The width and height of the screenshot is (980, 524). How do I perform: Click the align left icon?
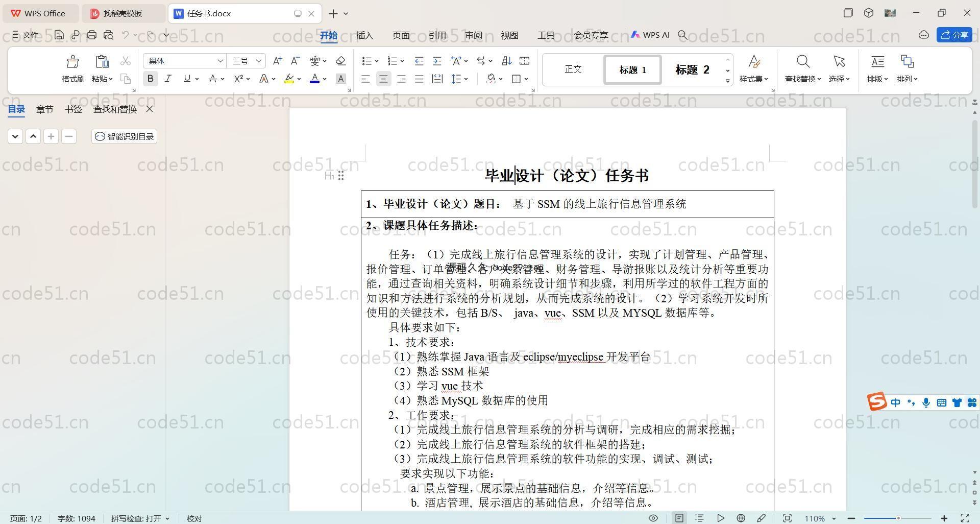click(365, 79)
